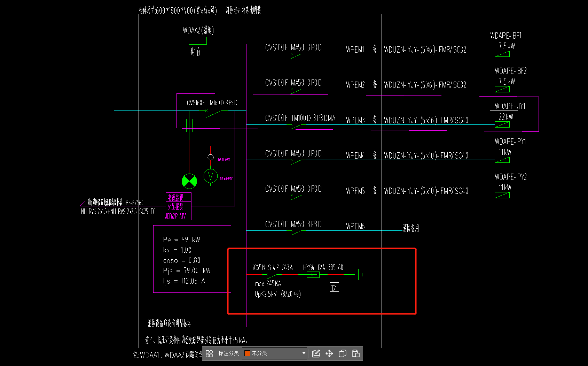Click the Imax ≥45KA text
Screen dimensions: 588x366
point(267,283)
